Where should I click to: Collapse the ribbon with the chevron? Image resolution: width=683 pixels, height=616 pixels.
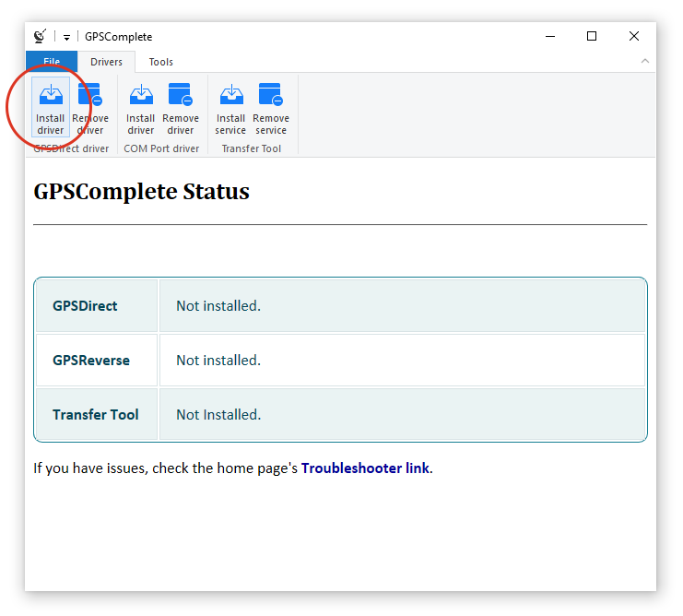645,61
